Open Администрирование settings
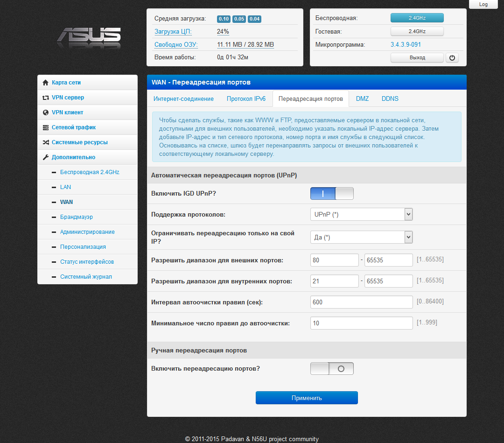This screenshot has height=443, width=504. pos(87,232)
